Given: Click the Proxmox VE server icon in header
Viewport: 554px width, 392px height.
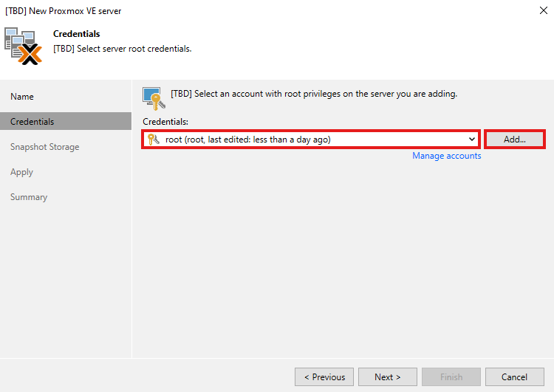Looking at the screenshot, I should pyautogui.click(x=23, y=47).
